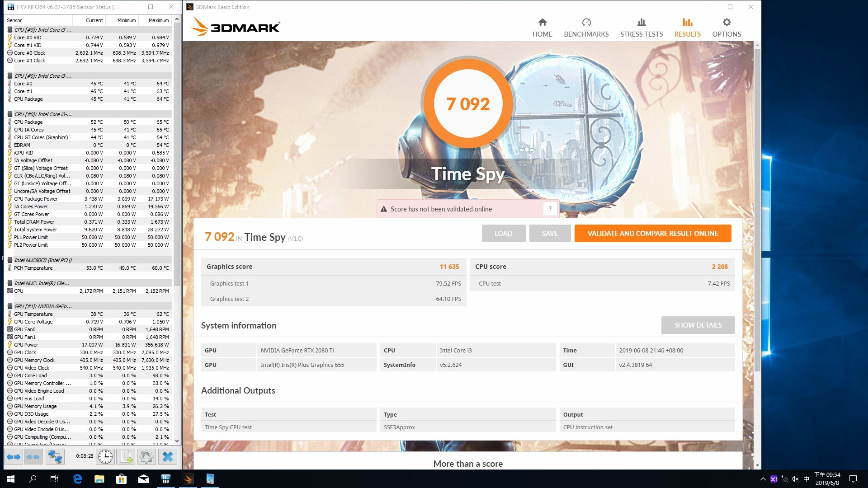Click VALIDATE AND COMPARE RESULT ONLINE
The image size is (868, 488).
652,233
